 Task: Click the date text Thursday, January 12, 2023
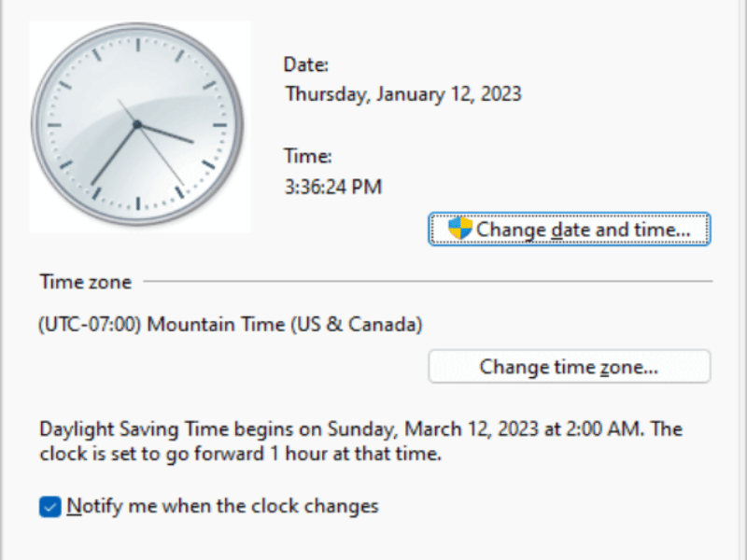[403, 94]
